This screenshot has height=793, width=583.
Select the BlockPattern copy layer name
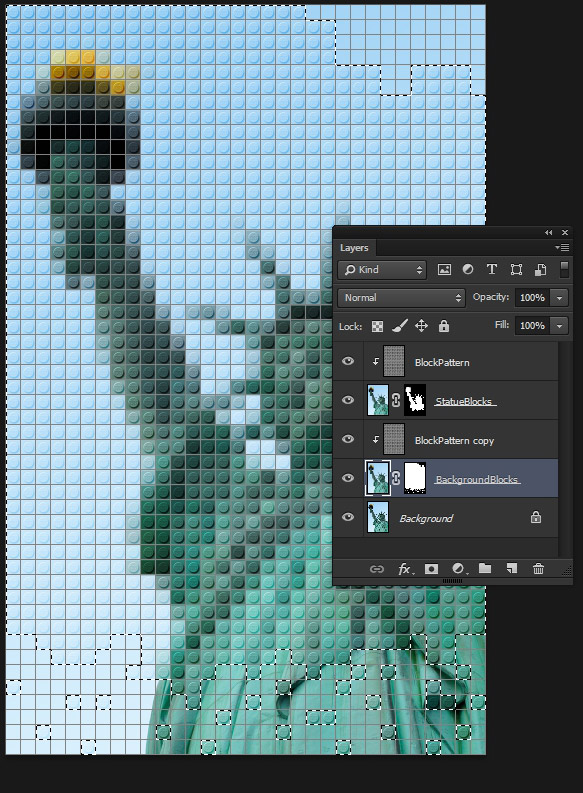tap(454, 440)
